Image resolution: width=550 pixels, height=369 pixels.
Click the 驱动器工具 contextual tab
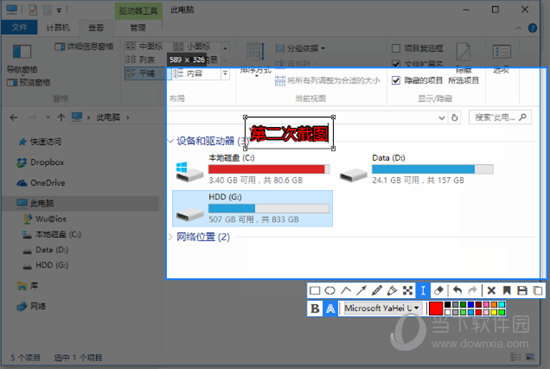[x=139, y=11]
